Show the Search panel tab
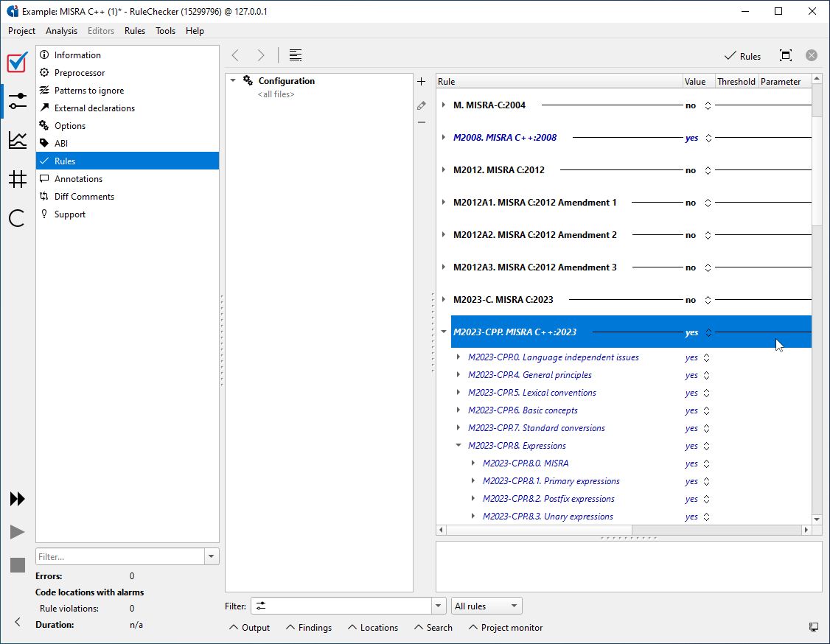The width and height of the screenshot is (830, 644). pos(433,628)
